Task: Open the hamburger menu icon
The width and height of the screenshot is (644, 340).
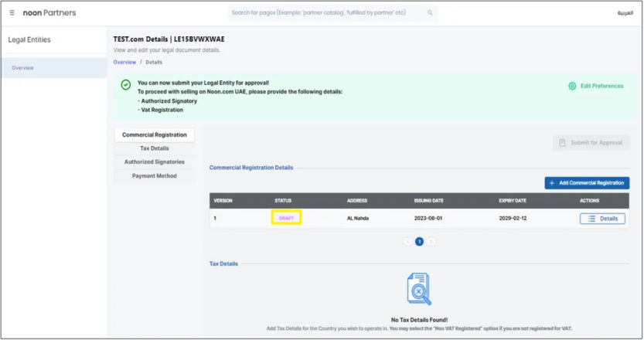Action: pos(12,13)
